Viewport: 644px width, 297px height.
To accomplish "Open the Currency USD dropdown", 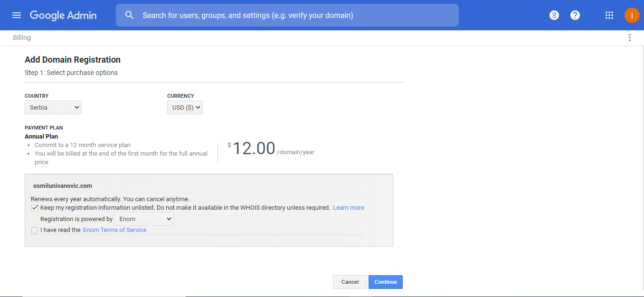I will (185, 108).
